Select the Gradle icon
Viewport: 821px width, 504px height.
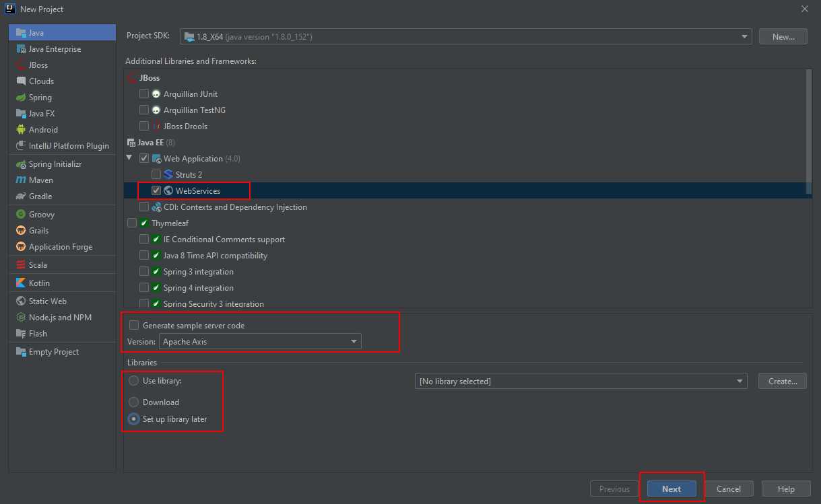coord(21,196)
